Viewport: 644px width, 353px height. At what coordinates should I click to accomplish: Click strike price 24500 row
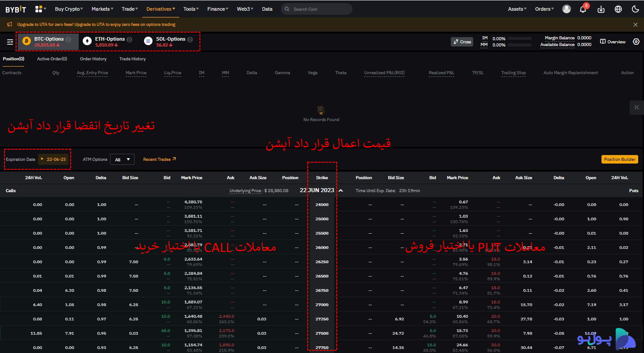click(x=322, y=205)
